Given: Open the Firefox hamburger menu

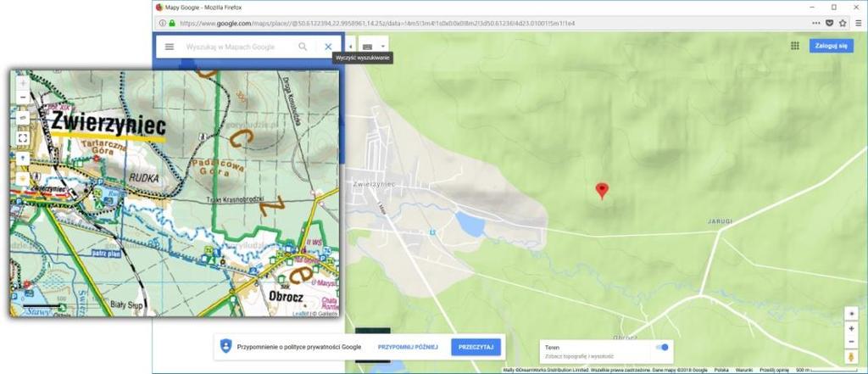Looking at the screenshot, I should [x=858, y=23].
